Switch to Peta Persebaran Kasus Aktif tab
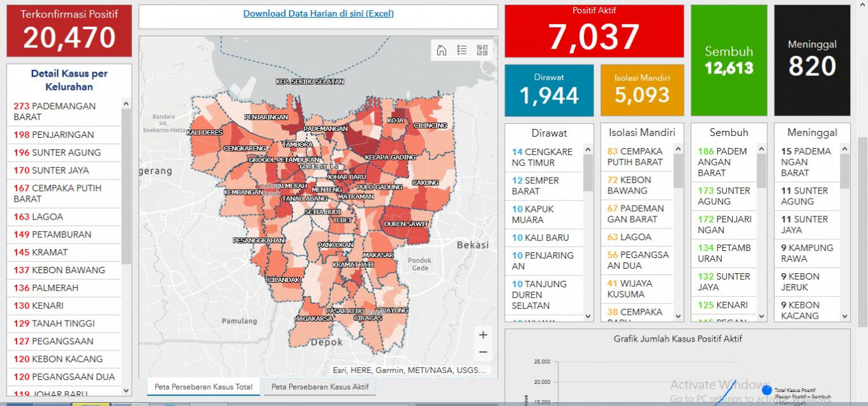 point(320,387)
